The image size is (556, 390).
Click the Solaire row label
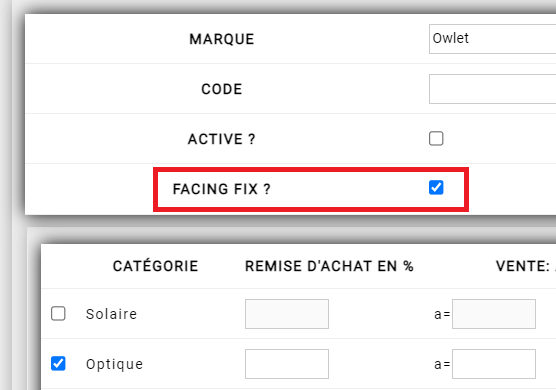(x=111, y=314)
